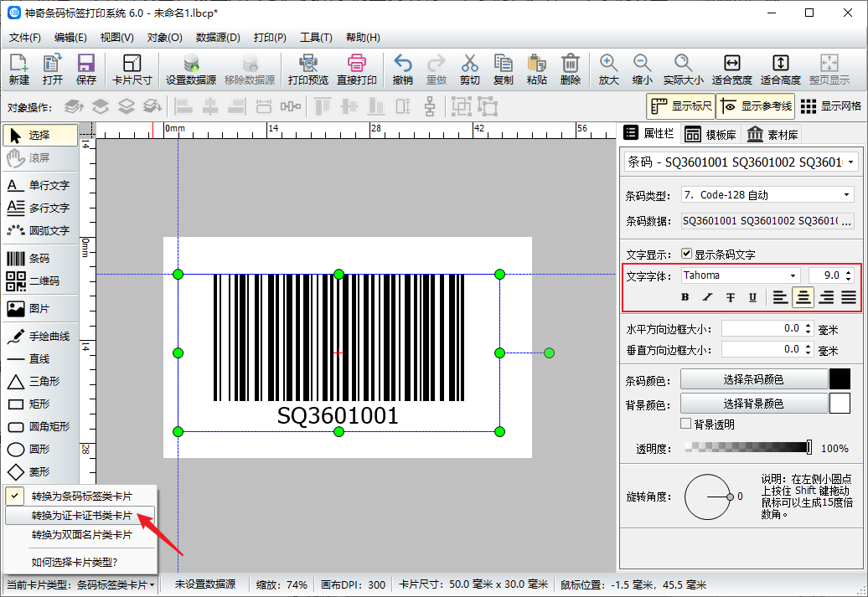868x597 pixels.
Task: Copy selection with 复制 icon
Action: tap(504, 69)
